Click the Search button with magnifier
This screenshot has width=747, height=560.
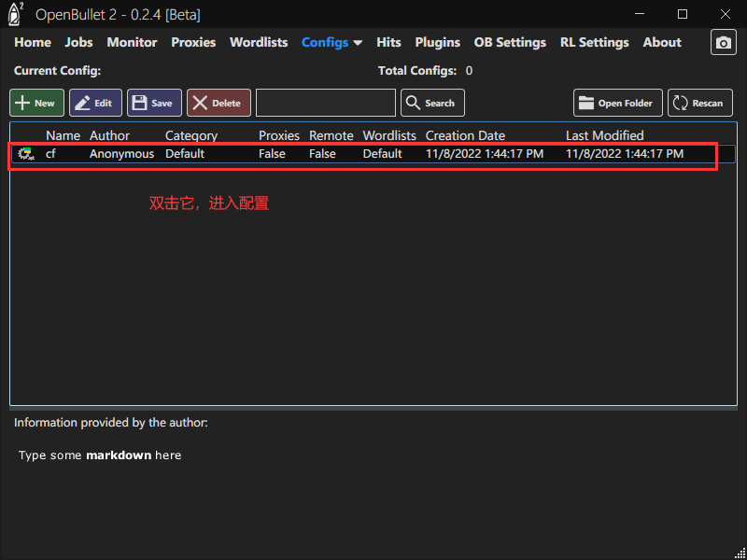pyautogui.click(x=432, y=103)
